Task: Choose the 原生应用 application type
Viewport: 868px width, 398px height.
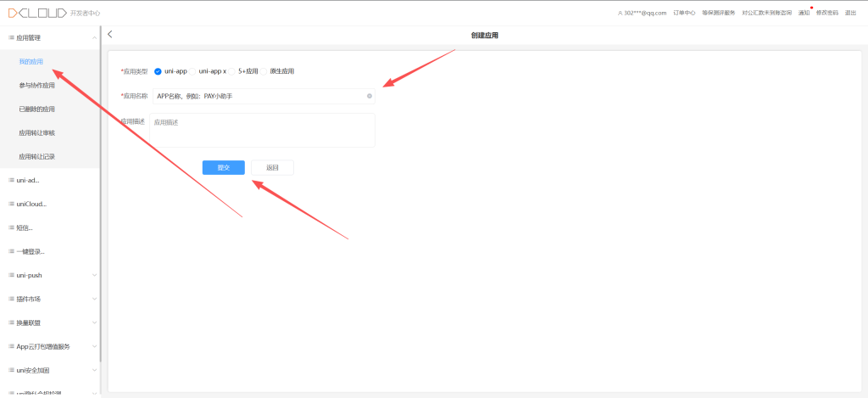Action: (x=264, y=71)
